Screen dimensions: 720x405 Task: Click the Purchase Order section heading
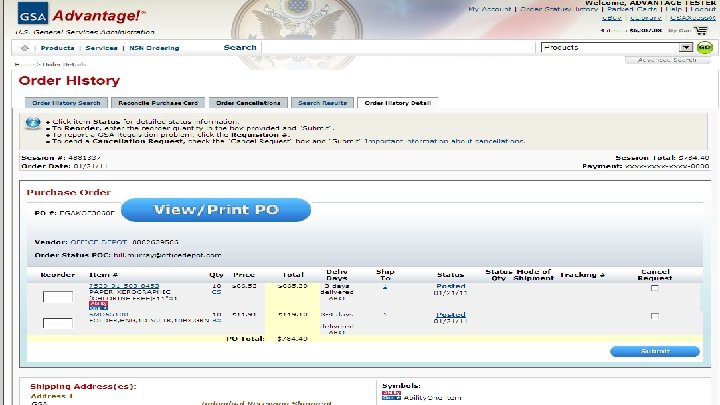click(69, 192)
